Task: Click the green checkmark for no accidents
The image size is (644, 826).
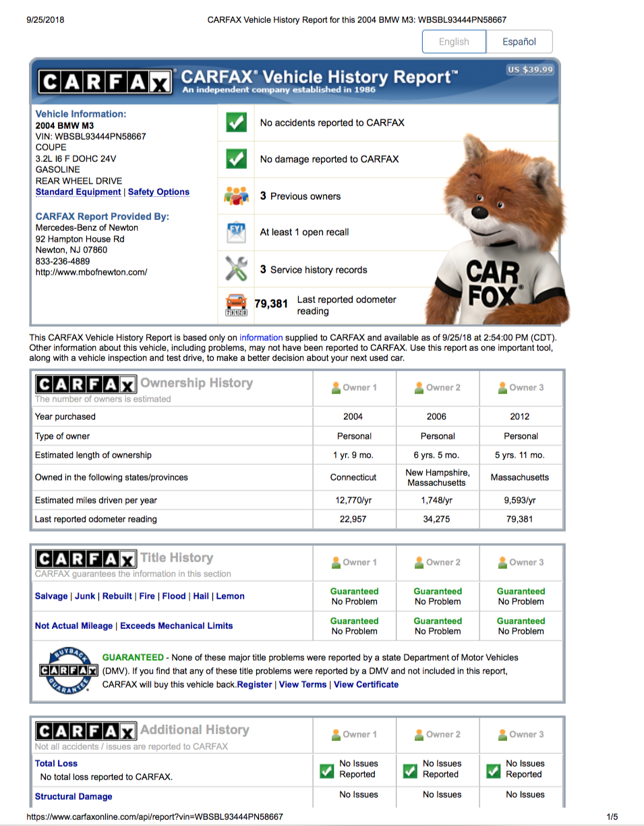Action: coord(235,123)
